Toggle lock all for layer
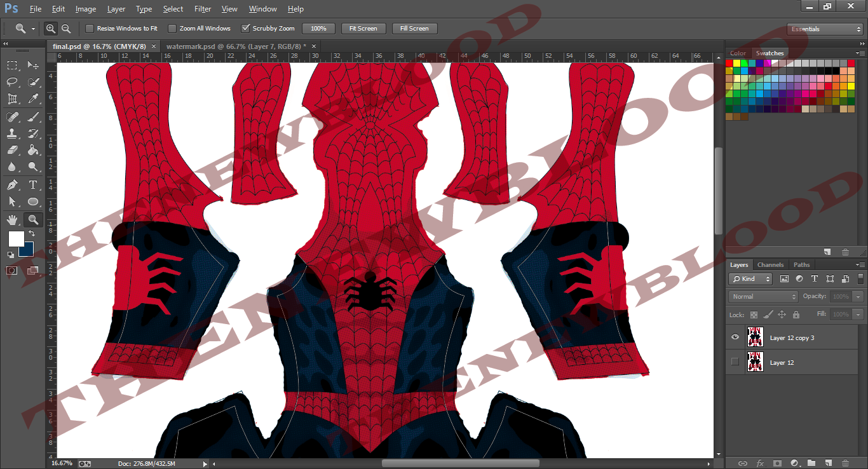 click(x=796, y=315)
